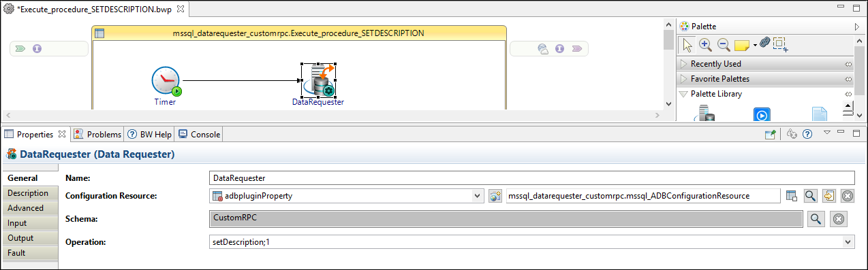Click the Name input field
Viewport: 868px width, 270px height.
coord(531,178)
